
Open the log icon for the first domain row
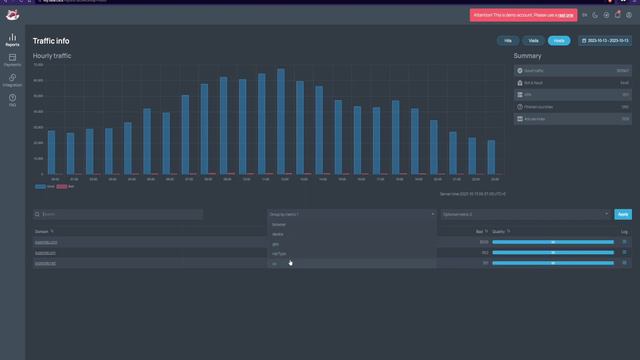tap(624, 242)
